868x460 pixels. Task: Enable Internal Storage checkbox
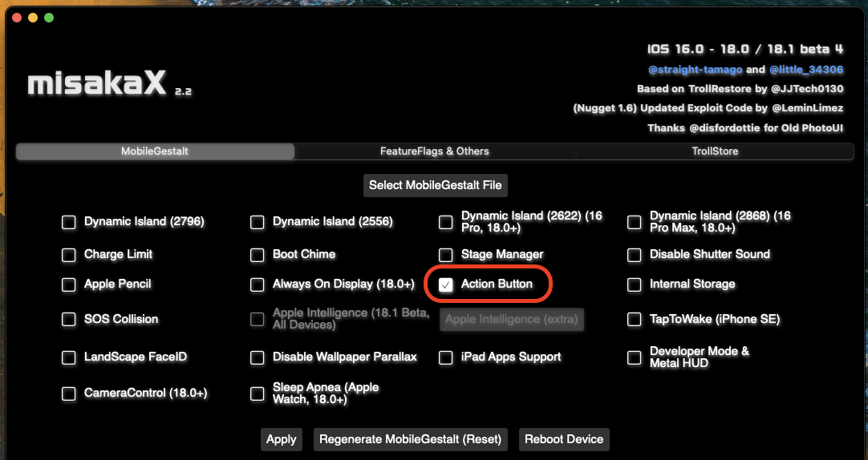point(634,284)
